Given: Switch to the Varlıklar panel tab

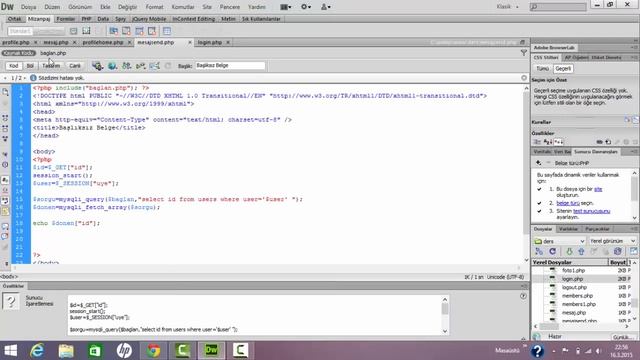Looking at the screenshot, I should (x=568, y=229).
